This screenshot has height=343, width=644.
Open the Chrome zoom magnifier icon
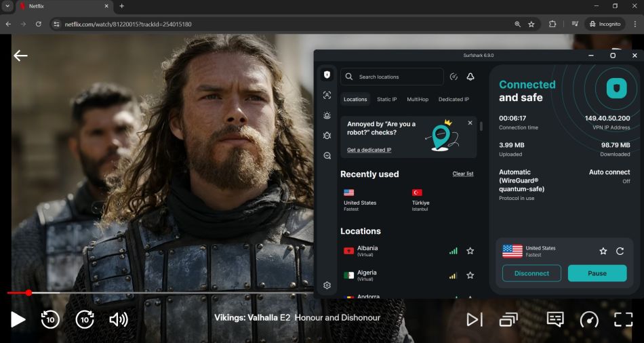[x=517, y=24]
